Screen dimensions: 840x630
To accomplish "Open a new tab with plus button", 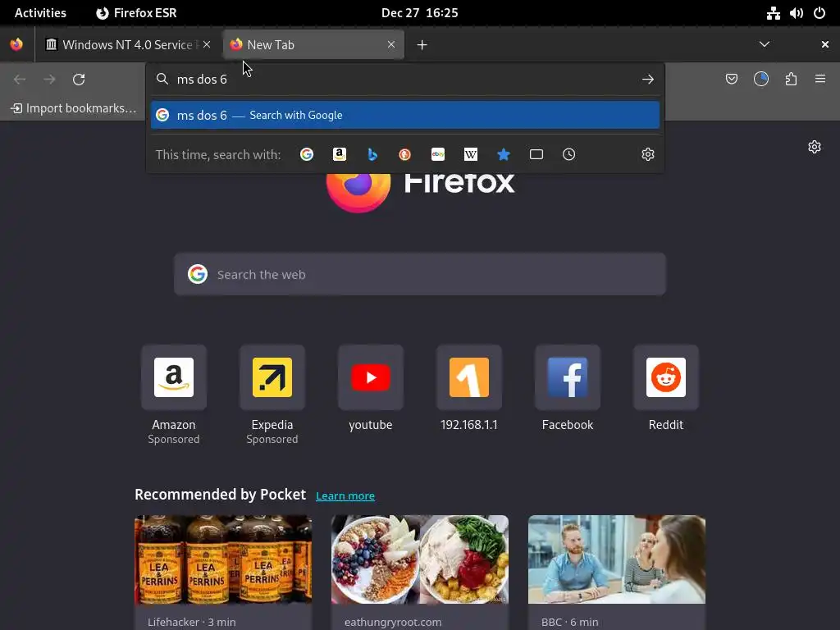I will [422, 45].
